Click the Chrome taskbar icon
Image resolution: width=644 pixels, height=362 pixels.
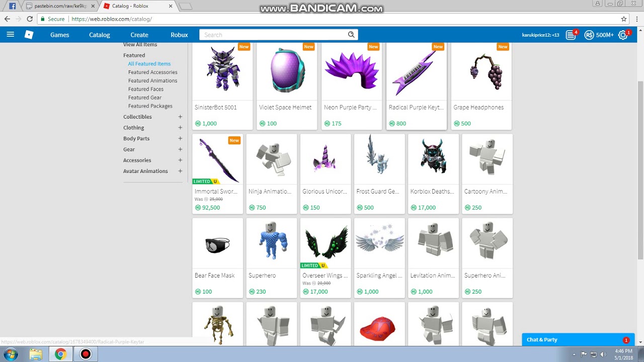coord(60,354)
